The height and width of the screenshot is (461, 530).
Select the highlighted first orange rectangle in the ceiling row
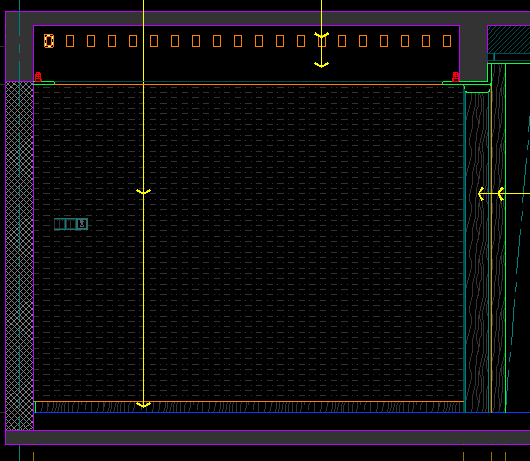tap(49, 41)
